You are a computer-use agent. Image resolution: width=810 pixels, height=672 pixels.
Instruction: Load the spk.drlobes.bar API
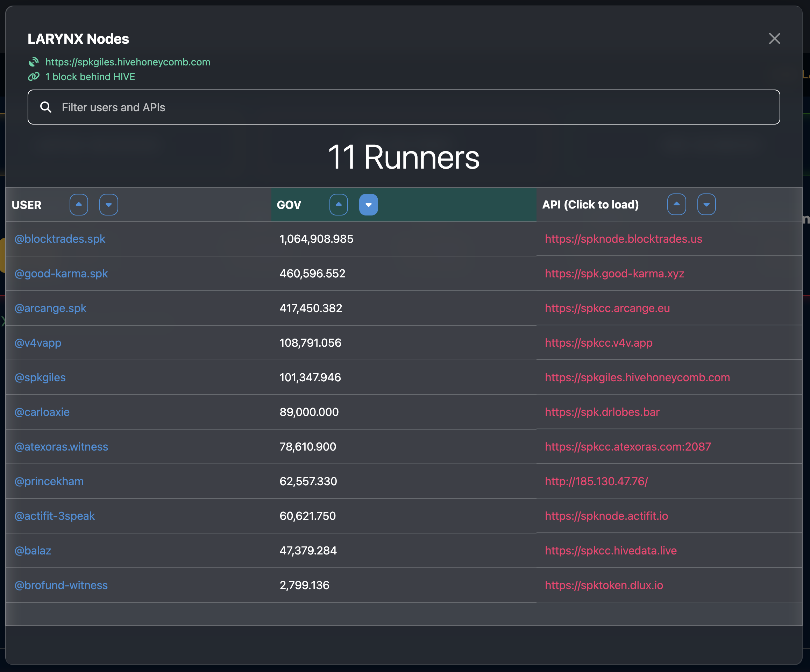point(602,412)
